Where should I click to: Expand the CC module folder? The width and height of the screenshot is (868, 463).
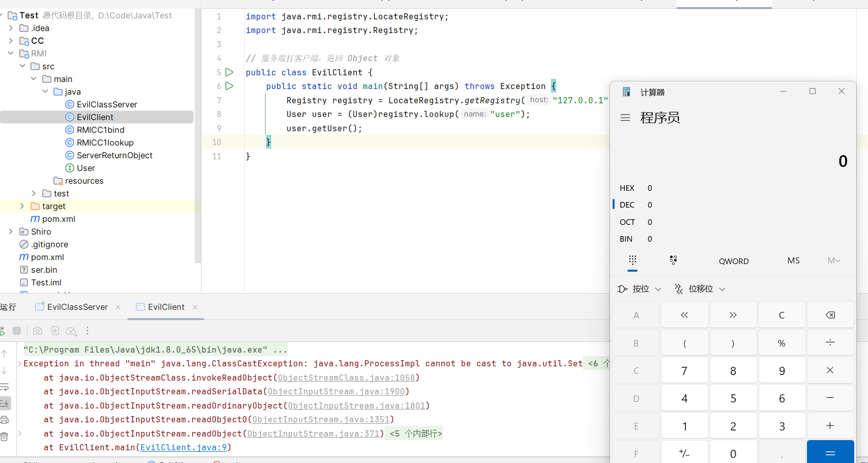(11, 41)
